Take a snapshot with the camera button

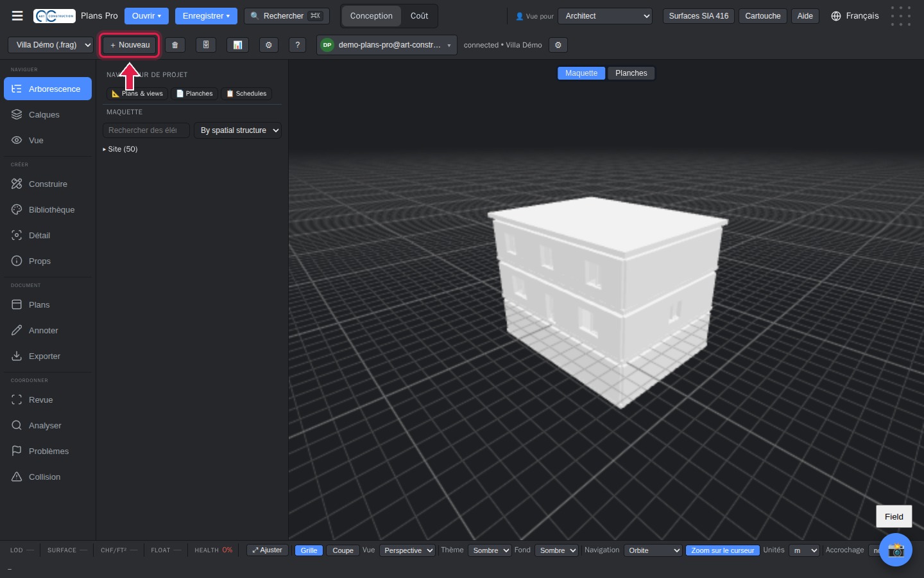click(896, 550)
